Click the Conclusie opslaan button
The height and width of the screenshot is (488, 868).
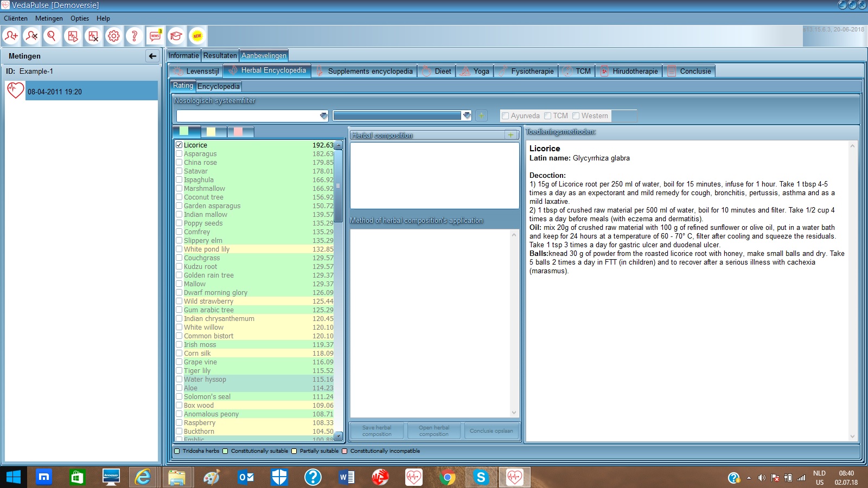491,431
